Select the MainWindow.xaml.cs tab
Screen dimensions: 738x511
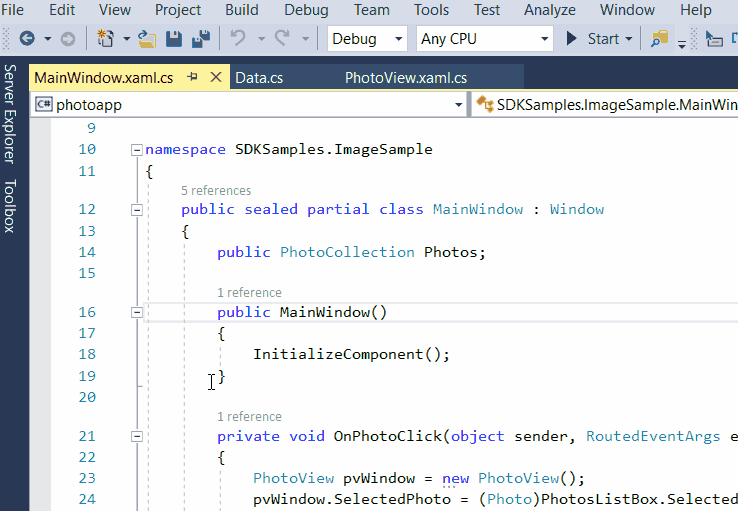click(x=104, y=78)
